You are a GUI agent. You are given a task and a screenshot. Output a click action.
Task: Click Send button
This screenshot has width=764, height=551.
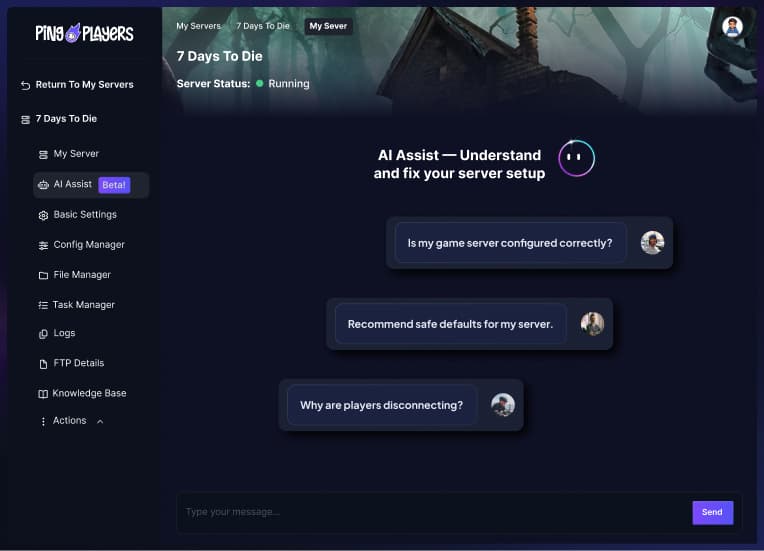(x=712, y=513)
